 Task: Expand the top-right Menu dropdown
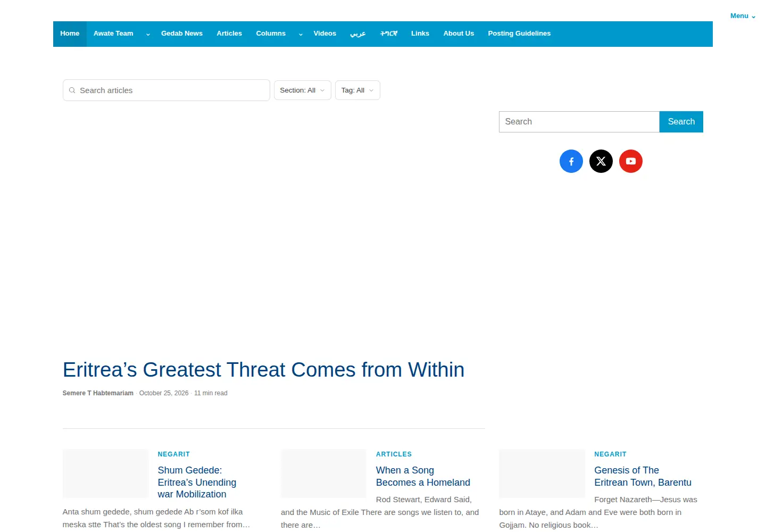point(743,16)
